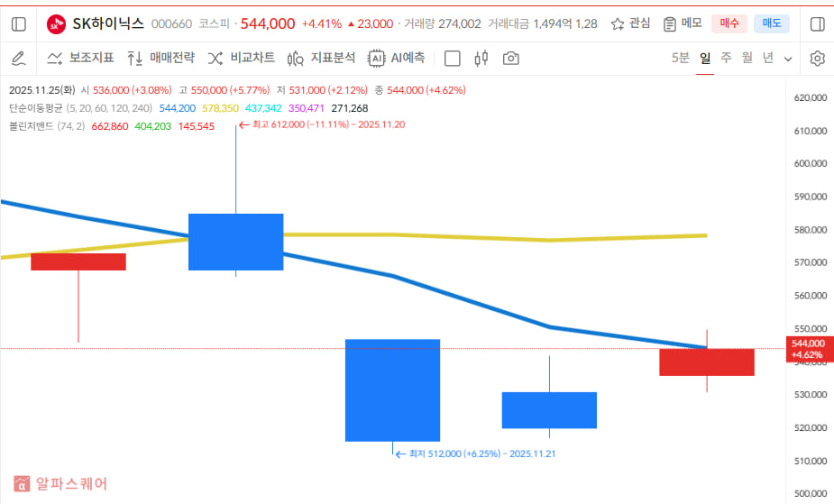Click the red 매수 buy button
This screenshot has width=834, height=504.
(x=729, y=23)
